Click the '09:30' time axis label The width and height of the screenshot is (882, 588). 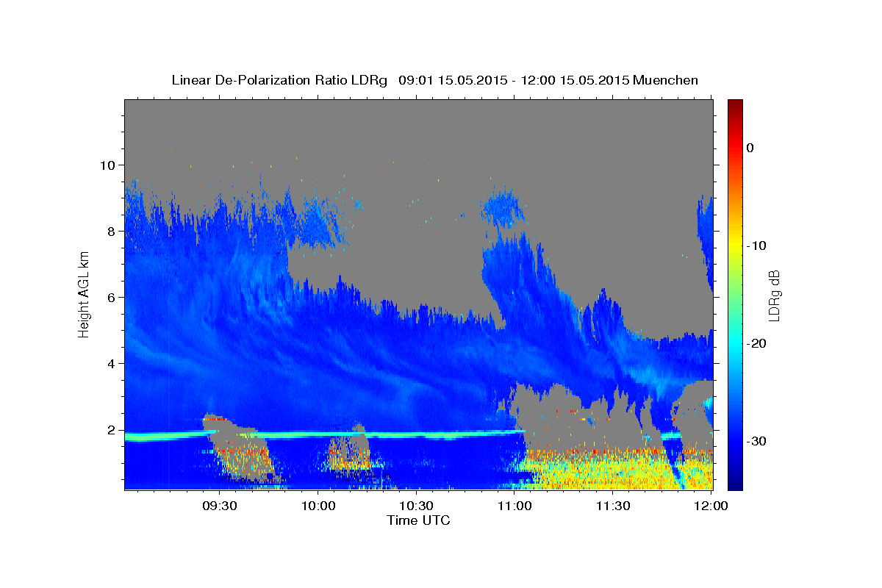pos(220,506)
